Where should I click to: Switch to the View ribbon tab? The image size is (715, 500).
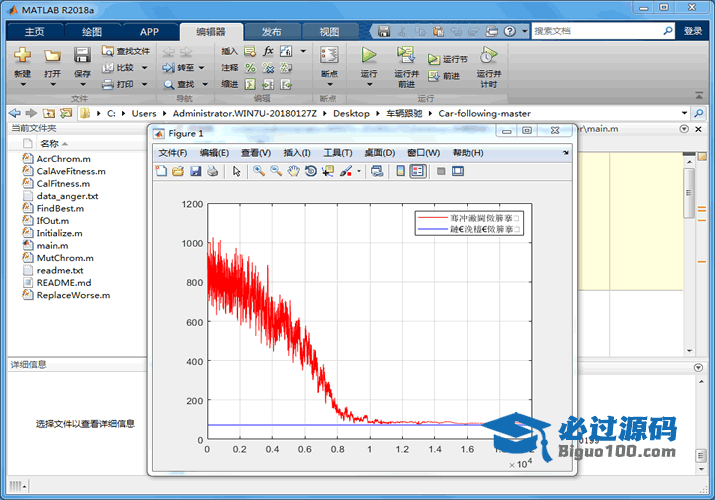tap(329, 32)
